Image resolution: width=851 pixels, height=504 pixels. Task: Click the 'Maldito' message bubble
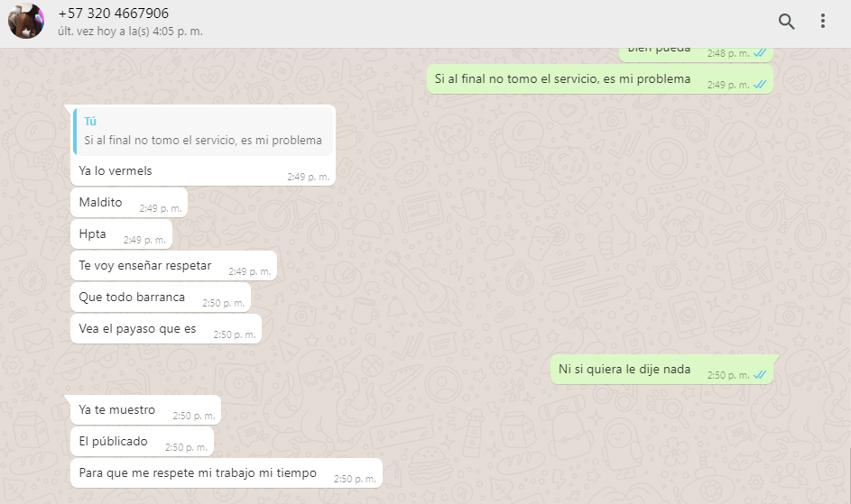pyautogui.click(x=129, y=203)
